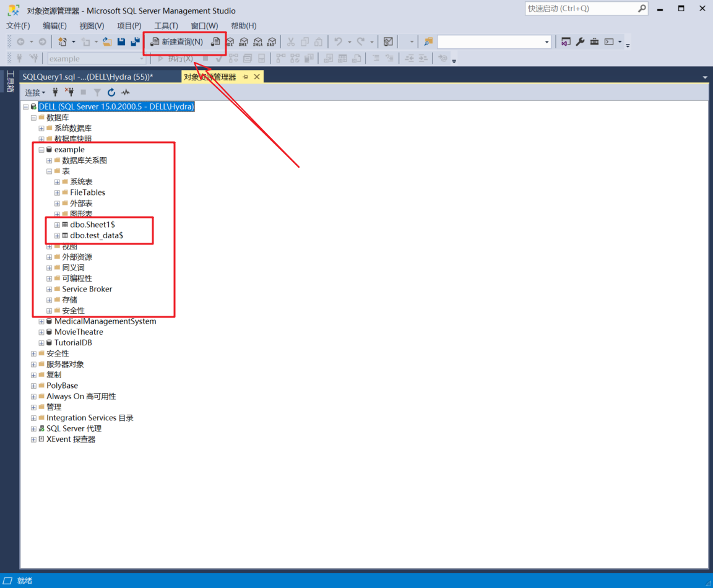Open the 视图(V) menu
The height and width of the screenshot is (588, 713).
click(92, 26)
